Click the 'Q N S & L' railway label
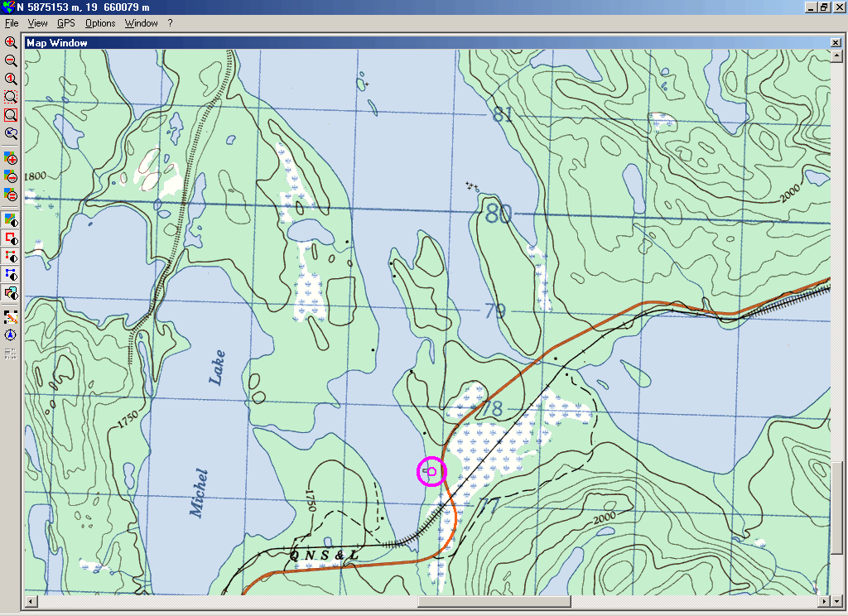Image resolution: width=848 pixels, height=616 pixels. pos(324,556)
